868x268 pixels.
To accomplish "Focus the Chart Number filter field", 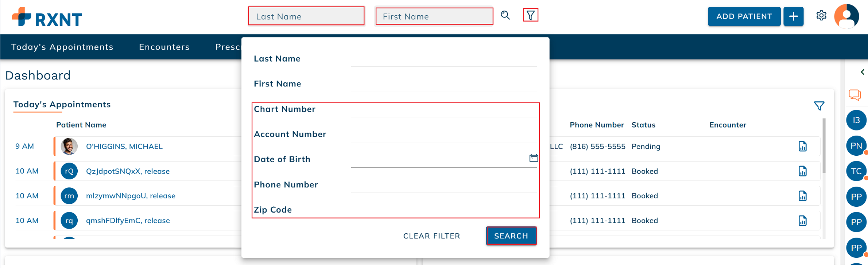I will pyautogui.click(x=443, y=110).
